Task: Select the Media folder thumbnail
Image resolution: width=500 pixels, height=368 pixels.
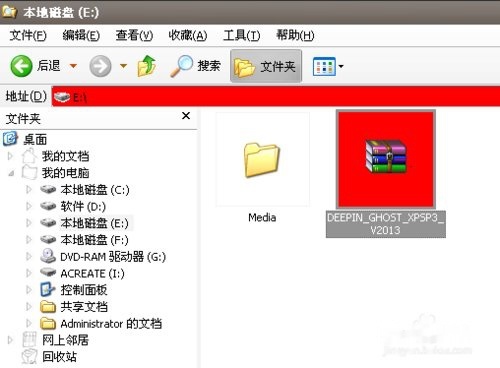Action: pos(262,159)
